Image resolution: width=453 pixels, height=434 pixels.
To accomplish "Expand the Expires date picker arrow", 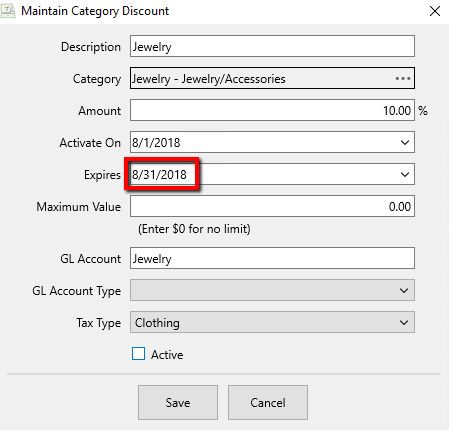I will point(405,174).
